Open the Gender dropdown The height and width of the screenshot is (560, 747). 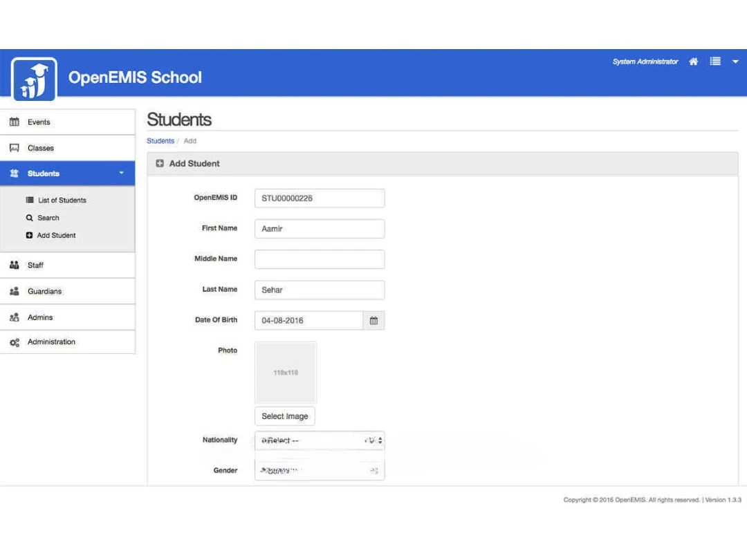[320, 471]
